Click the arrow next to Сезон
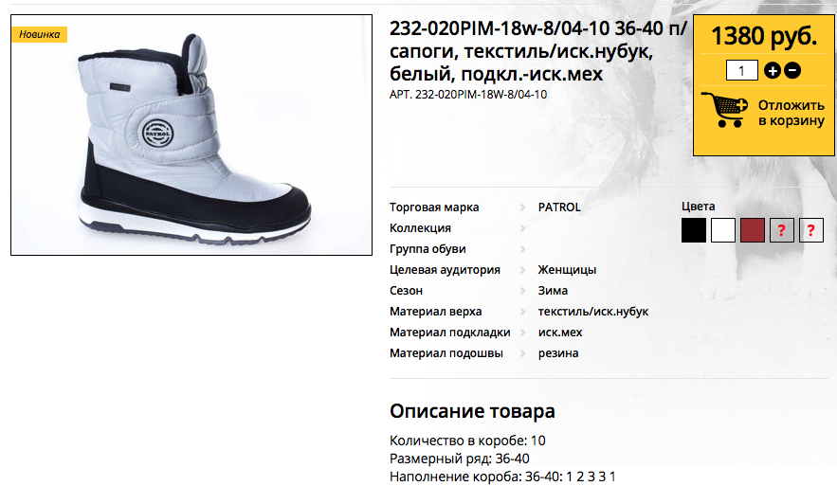Viewport: 837px width, 504px height. [522, 291]
